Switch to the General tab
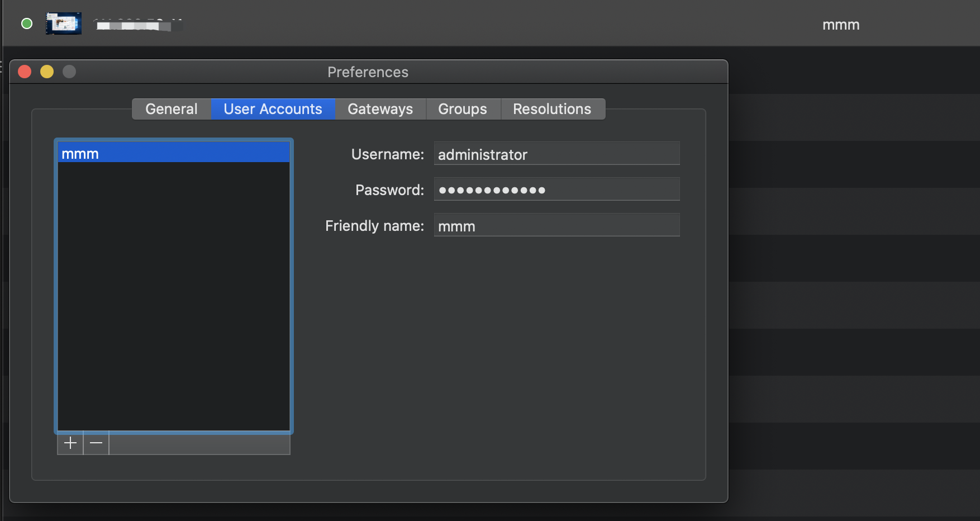Image resolution: width=980 pixels, height=521 pixels. (x=172, y=109)
